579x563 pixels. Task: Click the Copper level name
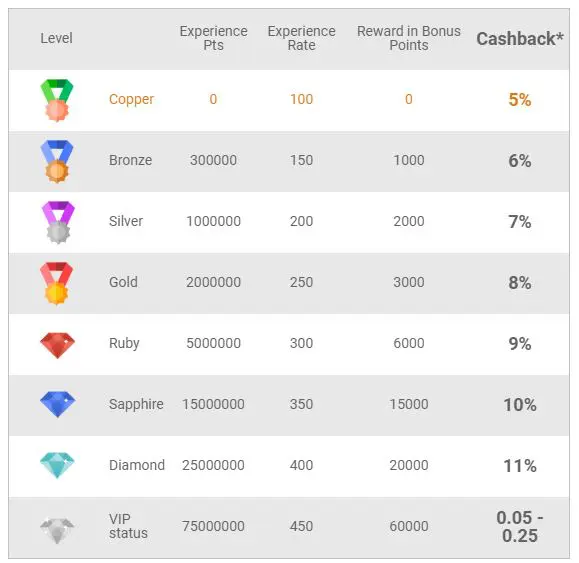coord(131,99)
